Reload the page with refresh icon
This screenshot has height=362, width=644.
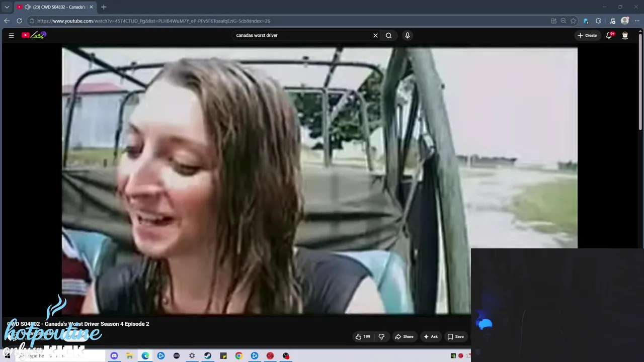(x=19, y=21)
